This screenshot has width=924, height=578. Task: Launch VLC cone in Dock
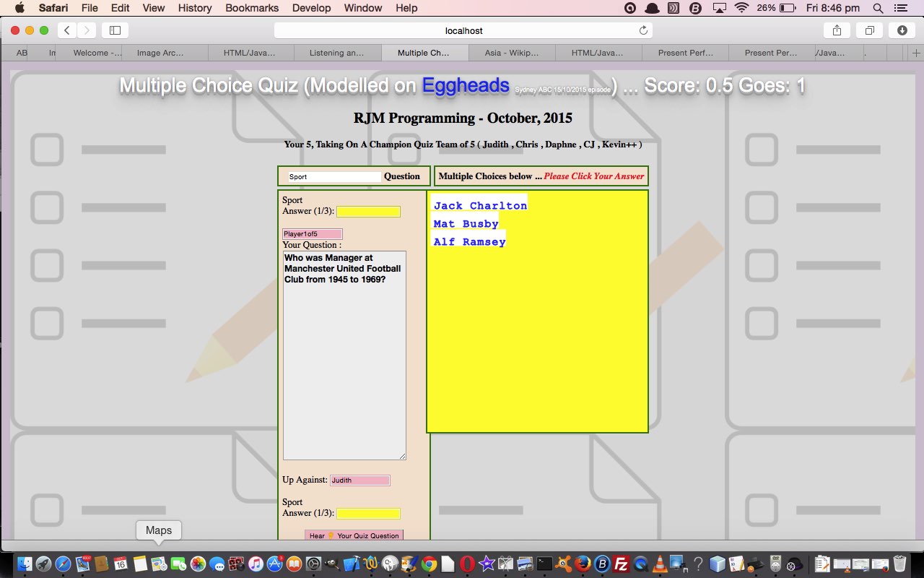click(660, 564)
